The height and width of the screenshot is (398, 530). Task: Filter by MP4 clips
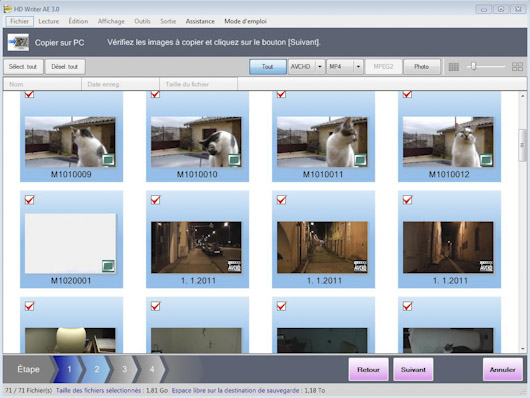point(340,67)
